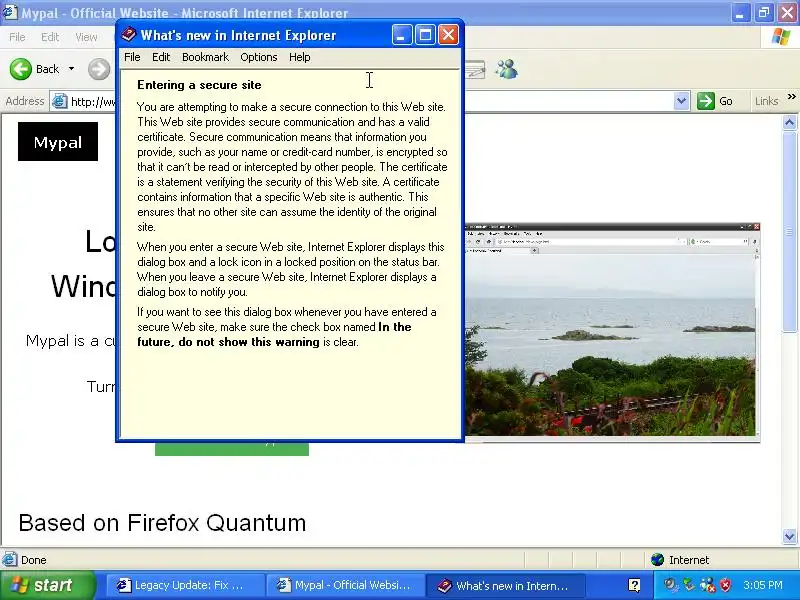Open the Edit menu in the help window
This screenshot has width=800, height=600.
pos(161,57)
